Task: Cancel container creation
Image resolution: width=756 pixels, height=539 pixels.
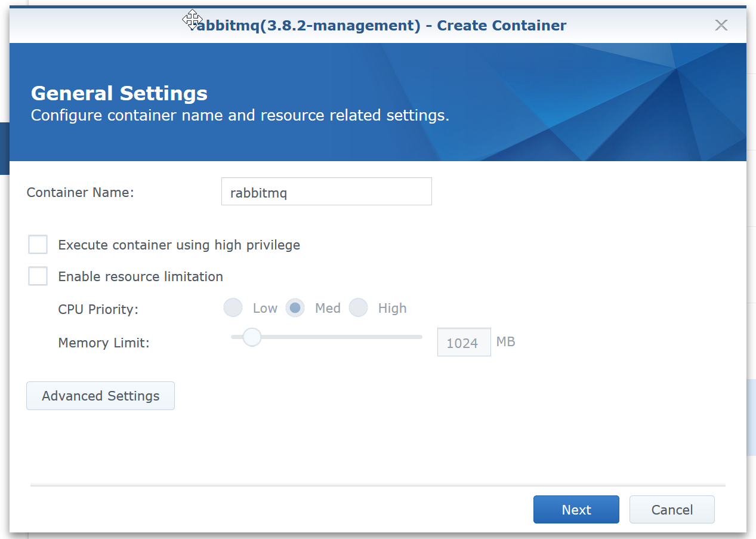Action: click(x=671, y=510)
